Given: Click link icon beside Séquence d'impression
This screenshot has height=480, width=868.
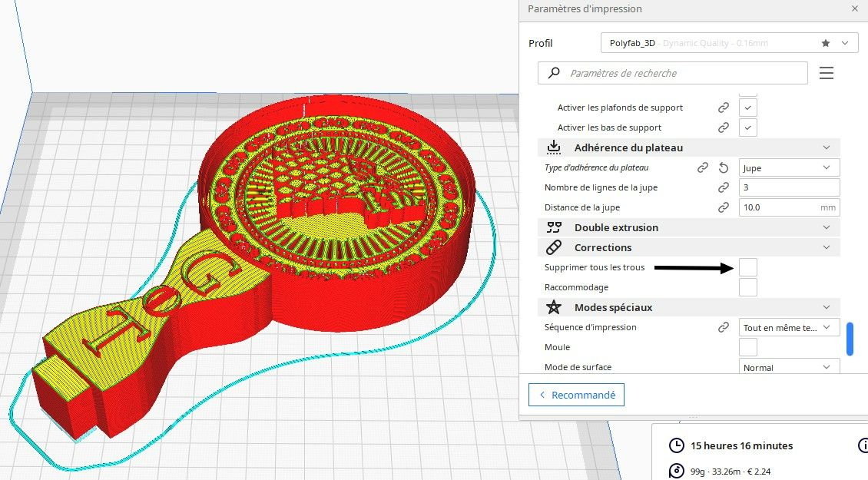Looking at the screenshot, I should (x=723, y=327).
